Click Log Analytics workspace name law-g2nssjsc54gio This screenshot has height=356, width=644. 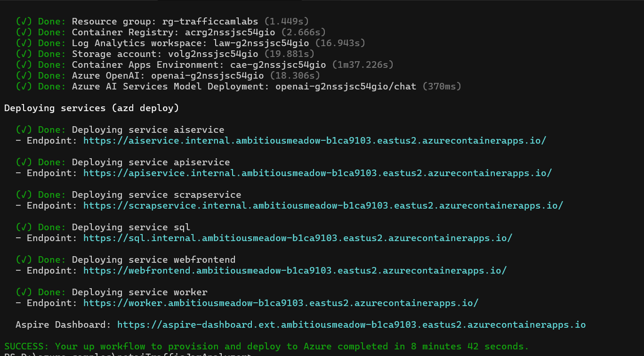tap(261, 43)
